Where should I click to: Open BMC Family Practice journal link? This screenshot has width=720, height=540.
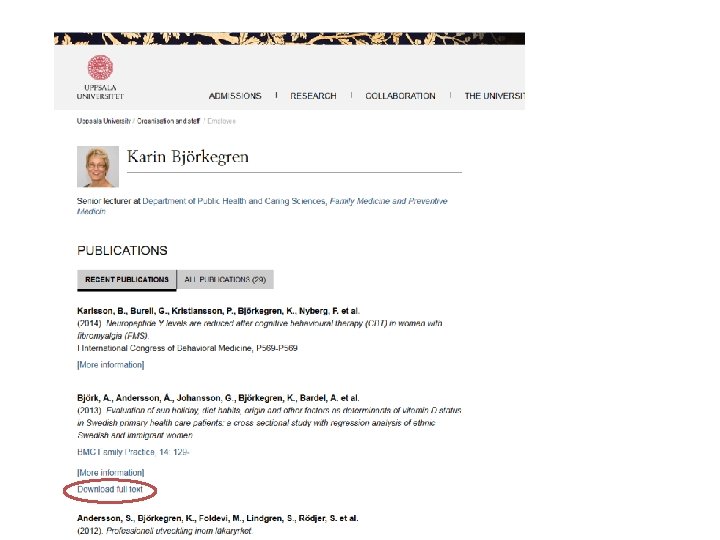tap(133, 452)
